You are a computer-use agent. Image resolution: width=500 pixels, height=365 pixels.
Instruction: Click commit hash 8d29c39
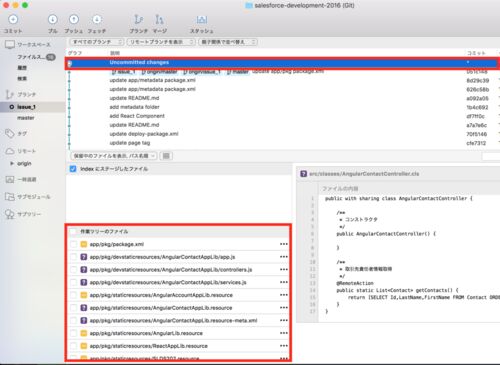[477, 81]
